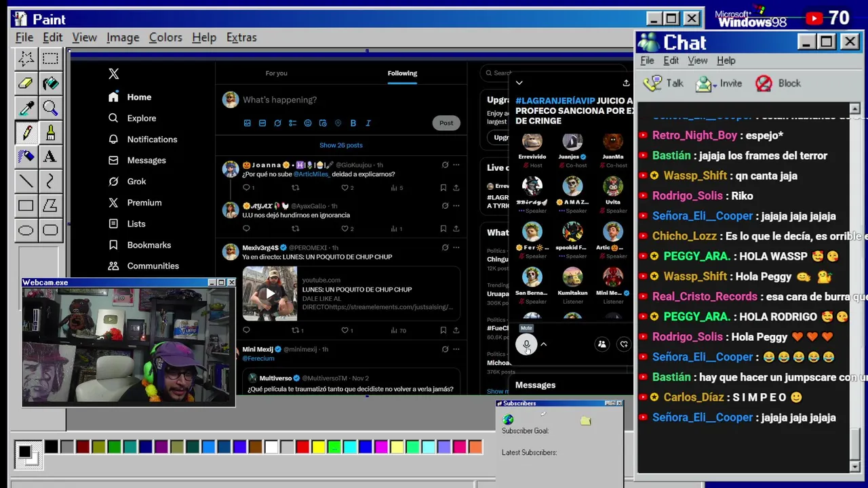Open the Paint File menu
The width and height of the screenshot is (868, 488).
(24, 37)
